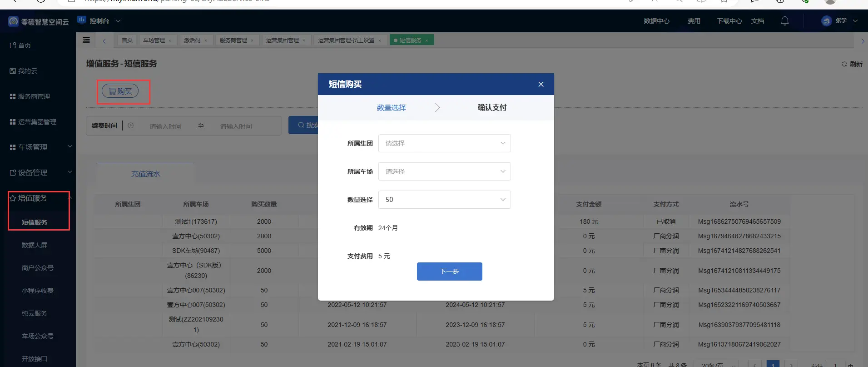868x367 pixels.
Task: Close the 短信购买 dialog
Action: (x=541, y=84)
